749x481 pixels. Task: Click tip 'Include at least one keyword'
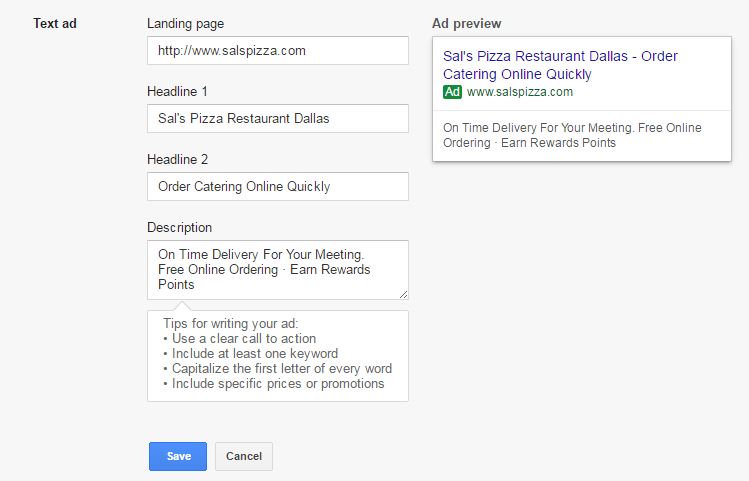(250, 353)
